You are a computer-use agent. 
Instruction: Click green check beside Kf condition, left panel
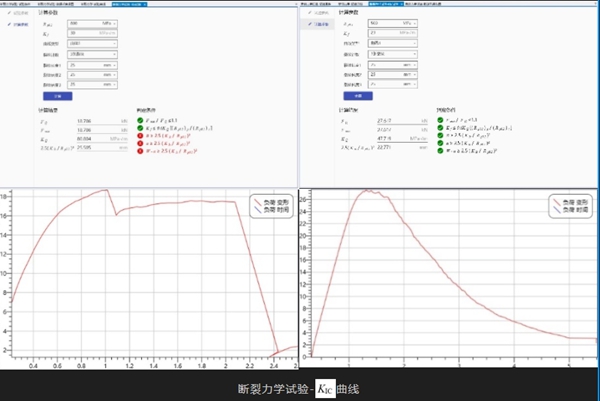pyautogui.click(x=140, y=128)
